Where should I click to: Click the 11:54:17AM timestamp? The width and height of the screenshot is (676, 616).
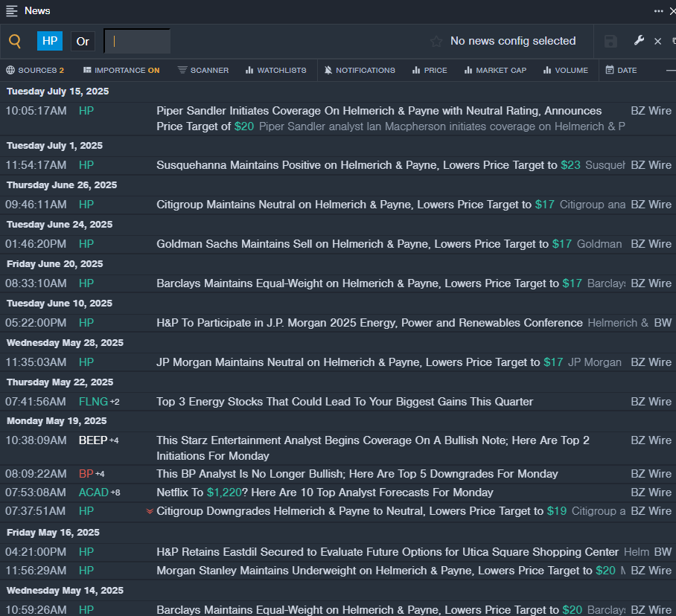click(36, 165)
